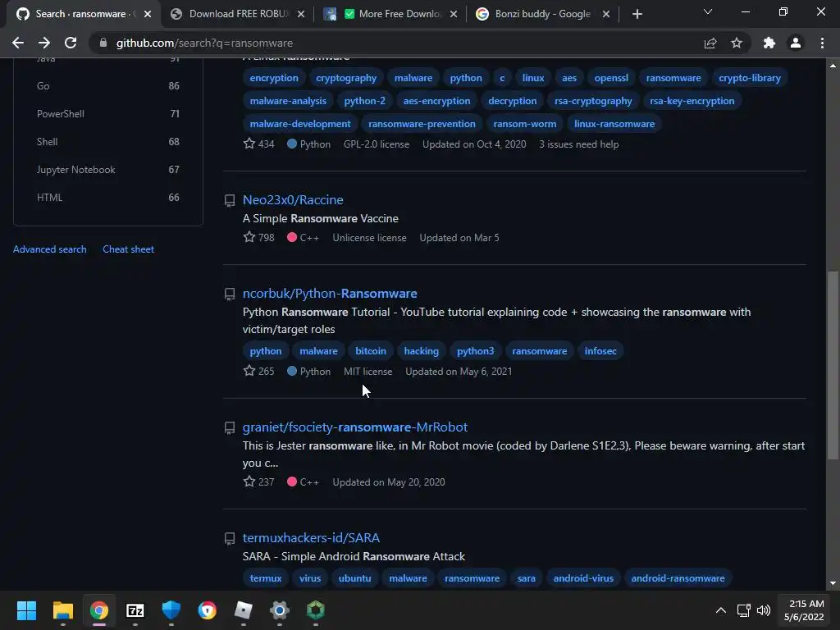Click the ransomware-prevention topic tag
This screenshot has width=840, height=630.
click(x=422, y=124)
